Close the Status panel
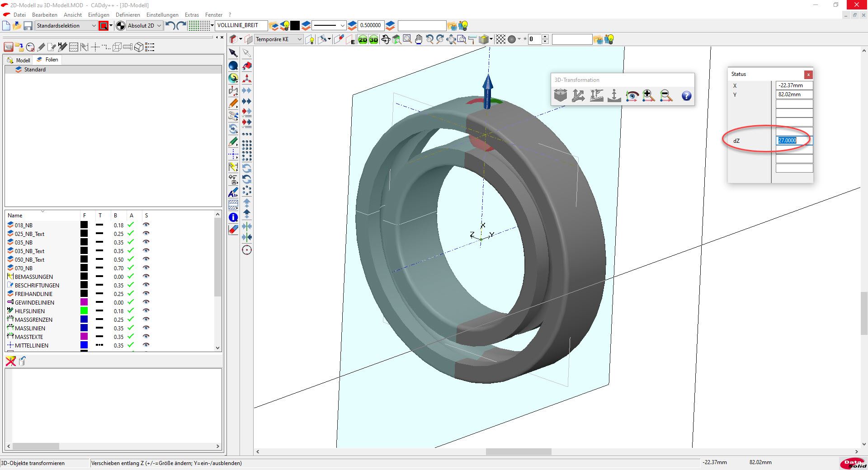 (808, 75)
